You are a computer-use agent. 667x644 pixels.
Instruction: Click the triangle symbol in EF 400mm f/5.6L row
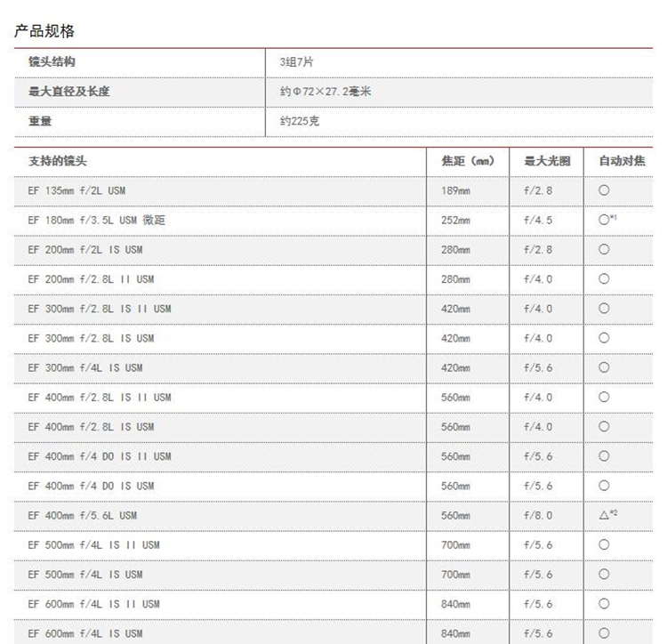[x=604, y=515]
